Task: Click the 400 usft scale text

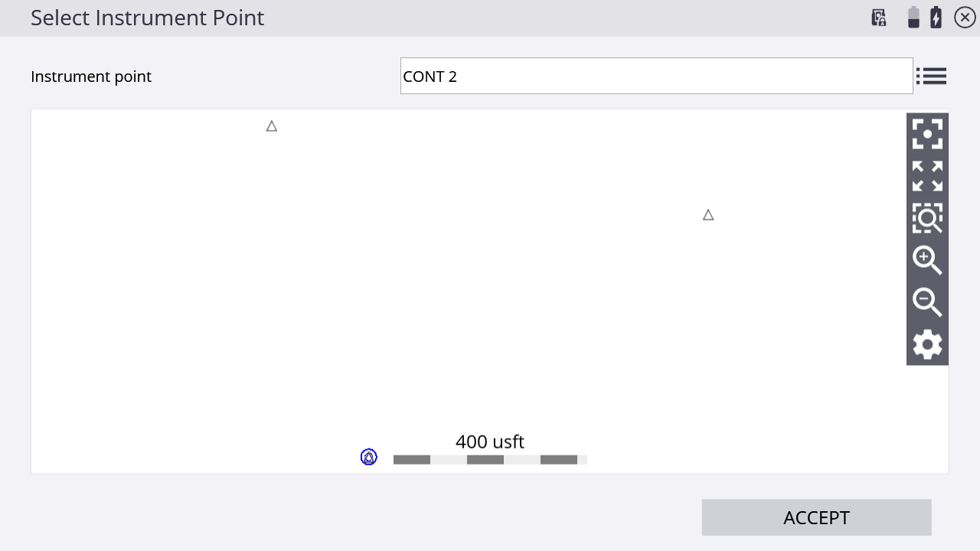Action: coord(490,442)
